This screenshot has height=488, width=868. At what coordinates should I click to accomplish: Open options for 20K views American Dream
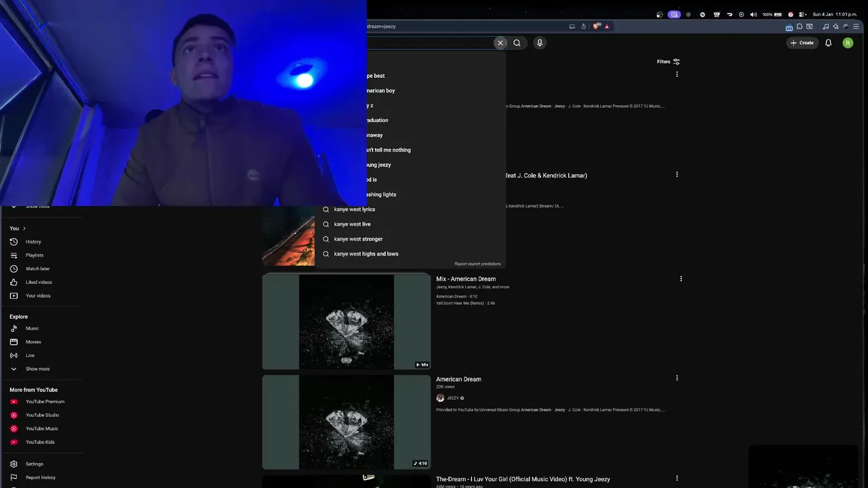click(x=677, y=378)
